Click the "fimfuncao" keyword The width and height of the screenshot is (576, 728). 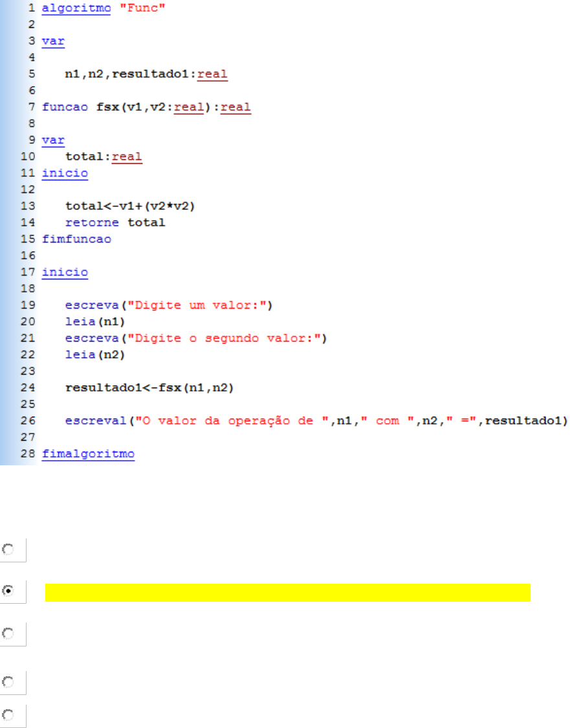(x=76, y=239)
